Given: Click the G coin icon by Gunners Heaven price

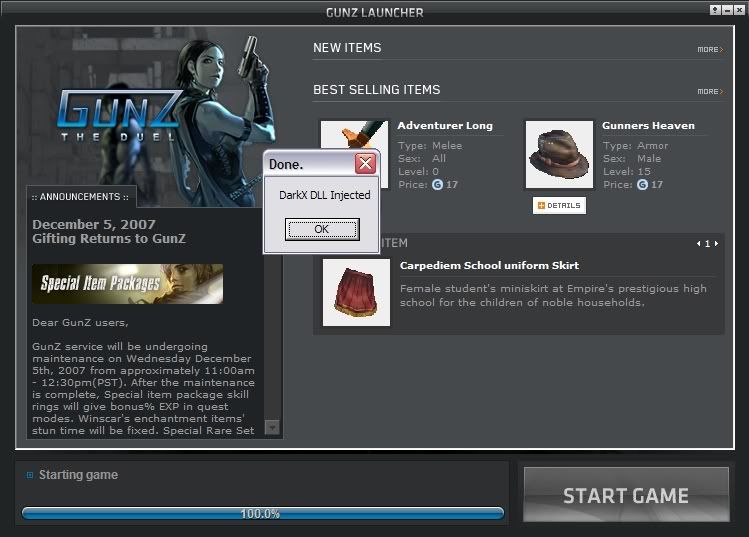Looking at the screenshot, I should point(642,184).
